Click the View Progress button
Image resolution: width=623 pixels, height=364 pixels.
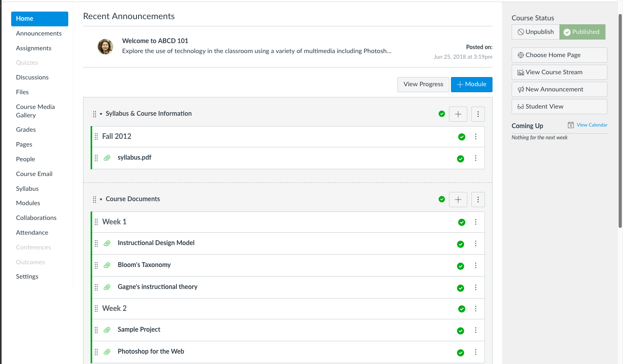pyautogui.click(x=423, y=84)
